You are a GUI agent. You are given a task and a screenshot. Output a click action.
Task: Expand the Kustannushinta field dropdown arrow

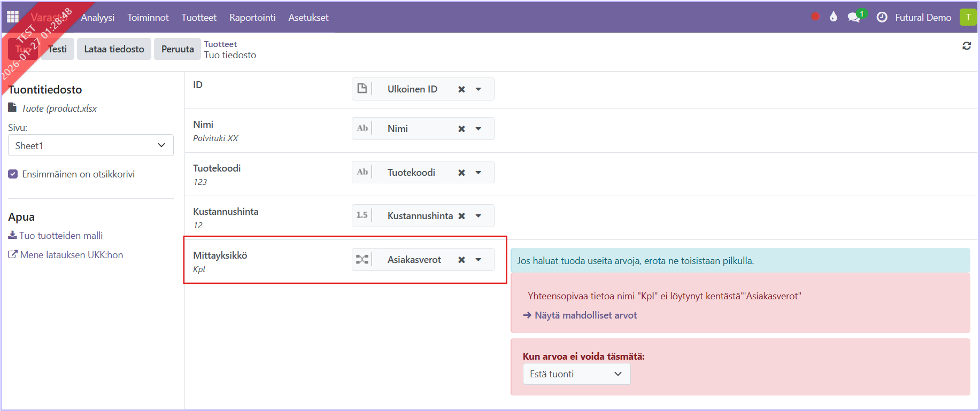(479, 216)
